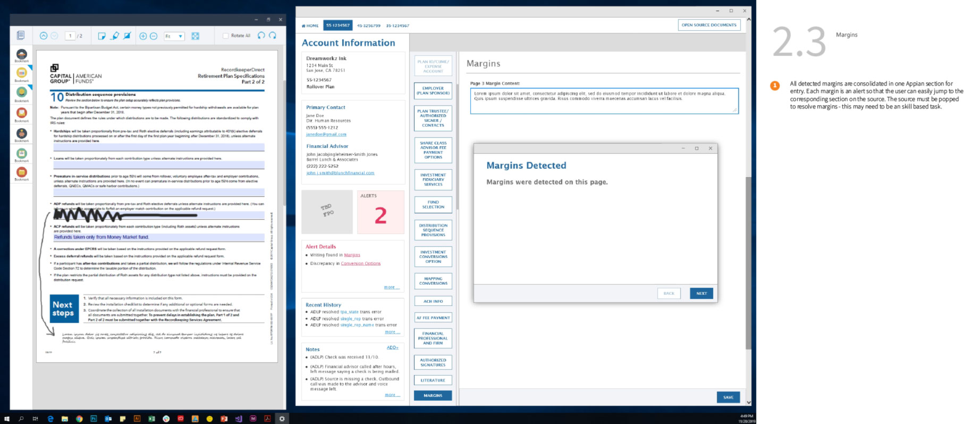
Task: Click the first Bookmark thumbnail in sidebar
Action: (x=22, y=55)
